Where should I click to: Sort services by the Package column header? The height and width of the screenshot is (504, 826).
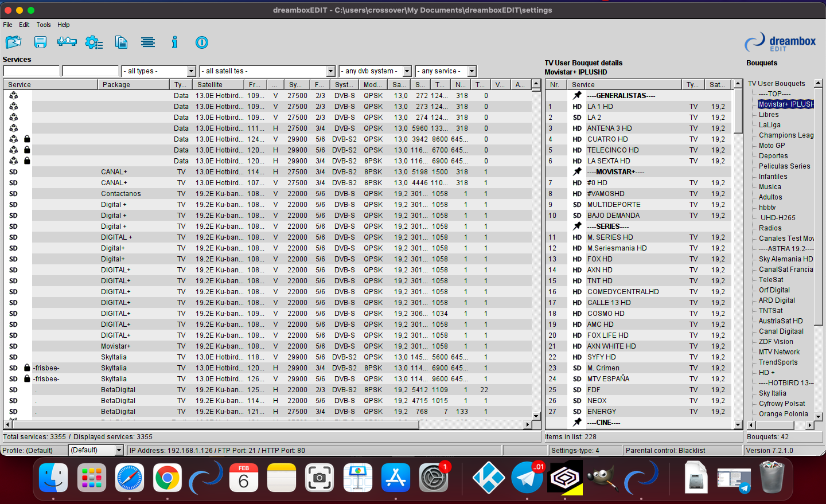133,84
